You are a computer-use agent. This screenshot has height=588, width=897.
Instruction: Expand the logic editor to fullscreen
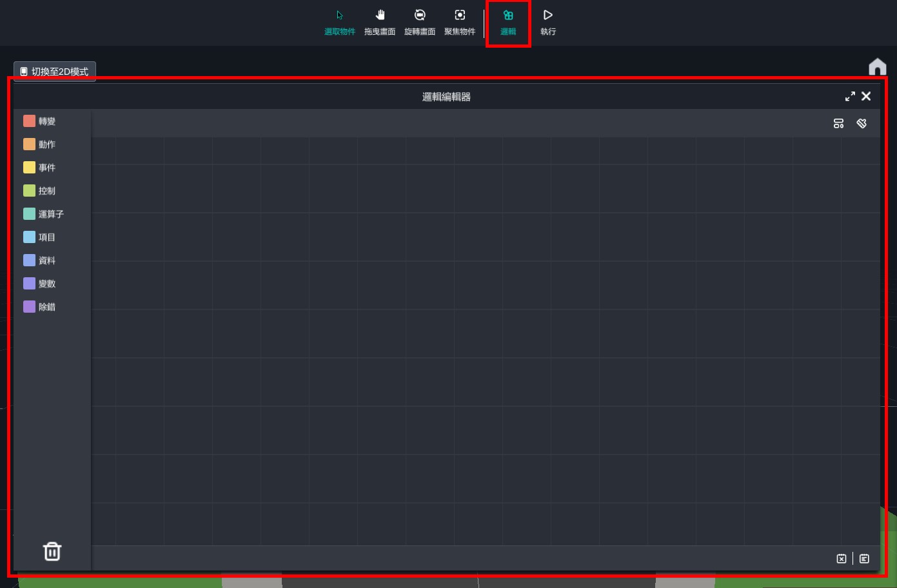[x=850, y=96]
